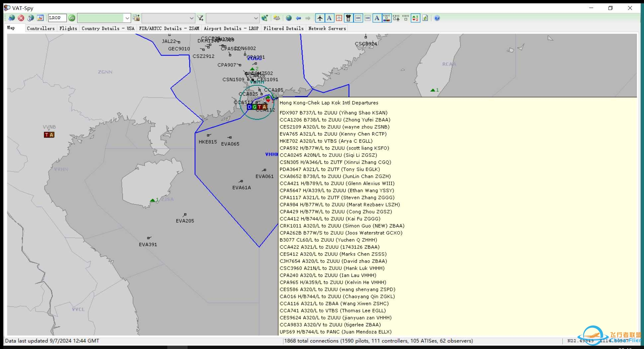Viewport: 644px width, 349px height.
Task: Toggle the black airplane display button
Action: [320, 18]
